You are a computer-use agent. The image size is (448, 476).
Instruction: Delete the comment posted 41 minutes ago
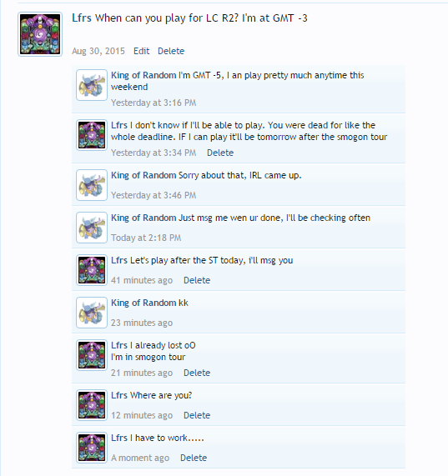pos(197,280)
